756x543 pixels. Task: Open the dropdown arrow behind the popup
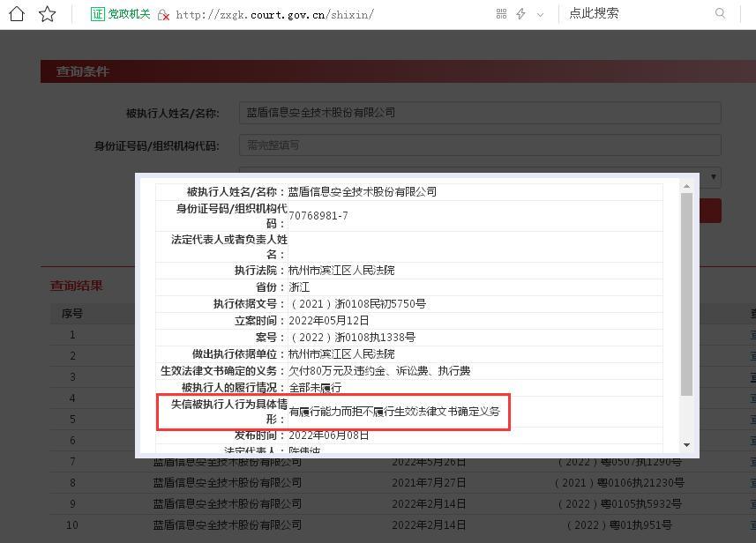point(713,177)
